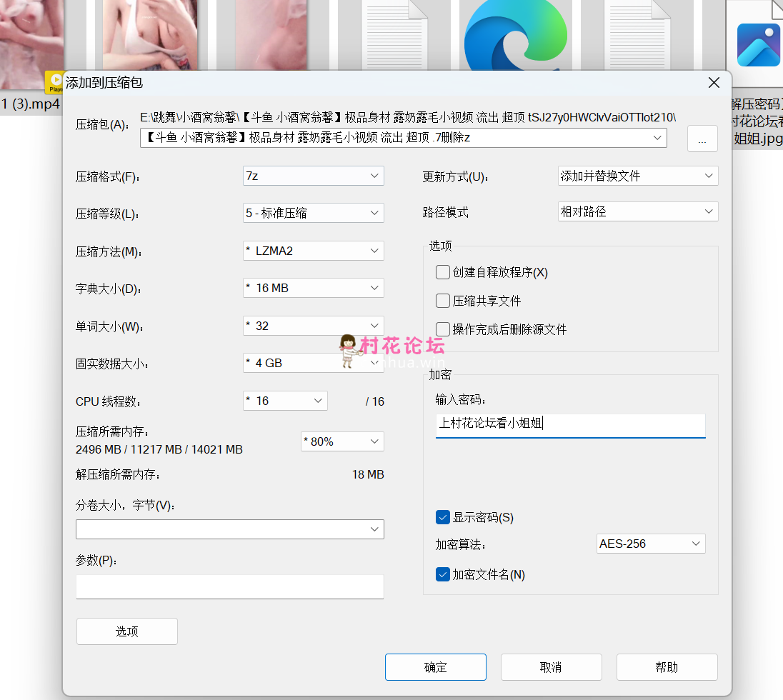Enable the 创建自释放程序(X) checkbox
This screenshot has width=783, height=700.
coord(442,272)
